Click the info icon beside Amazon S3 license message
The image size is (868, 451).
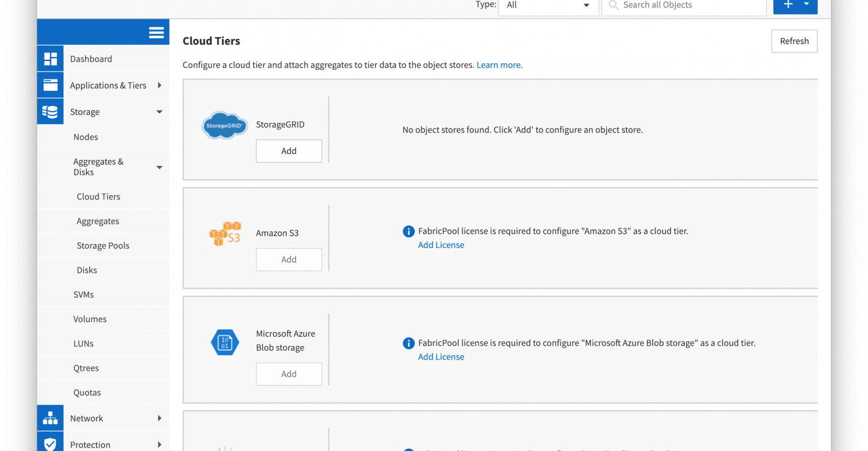pyautogui.click(x=409, y=231)
